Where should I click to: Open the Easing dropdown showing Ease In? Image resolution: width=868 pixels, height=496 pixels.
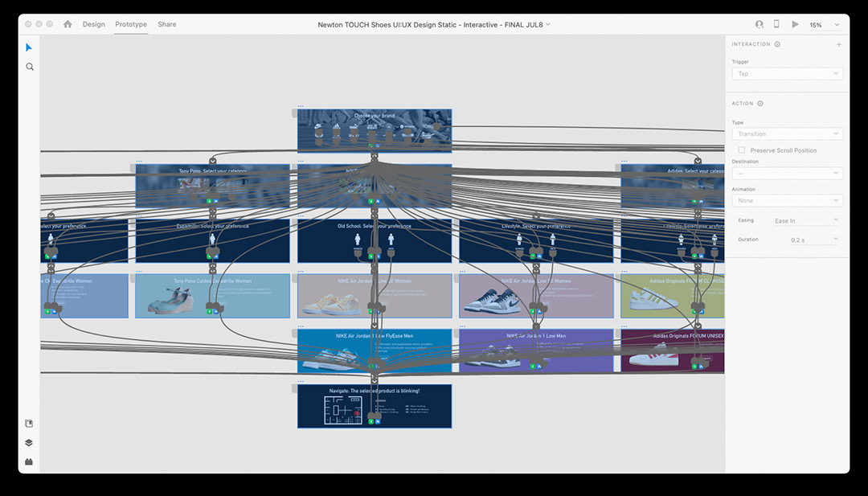click(807, 220)
